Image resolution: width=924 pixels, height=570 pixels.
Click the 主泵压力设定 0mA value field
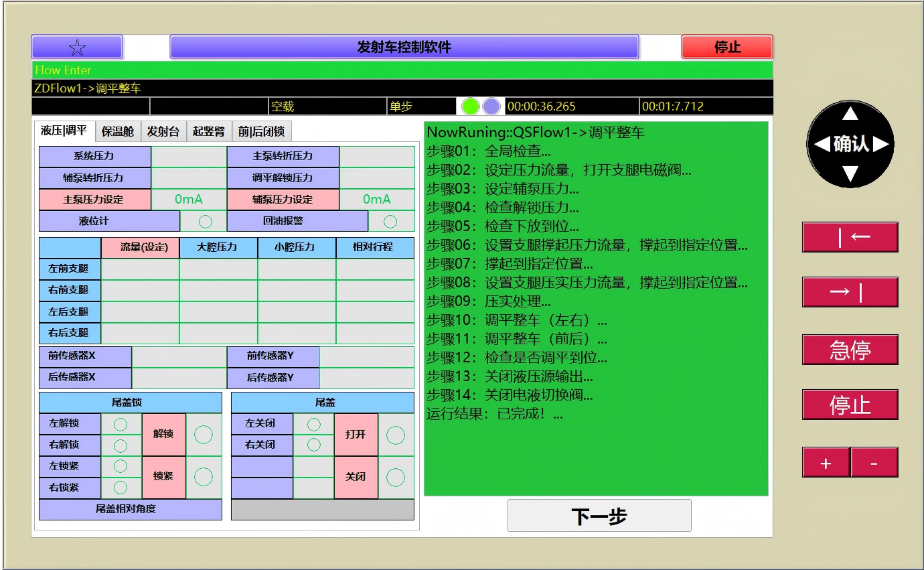click(x=189, y=200)
